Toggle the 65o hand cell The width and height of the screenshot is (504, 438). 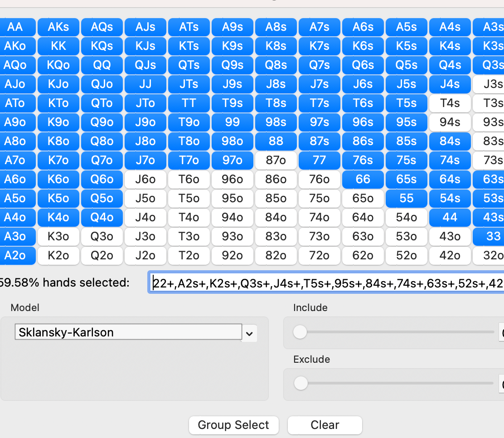coord(363,199)
